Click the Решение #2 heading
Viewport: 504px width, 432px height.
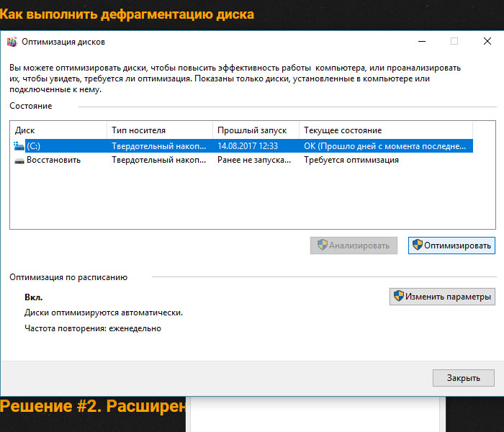point(93,406)
